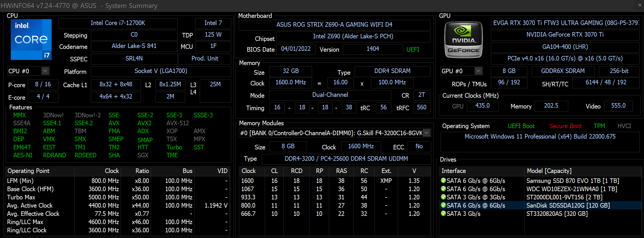Screen dimensions: 644x238
Task: Click the GA104-400 (LHR) GPU chip field
Action: coord(565,47)
